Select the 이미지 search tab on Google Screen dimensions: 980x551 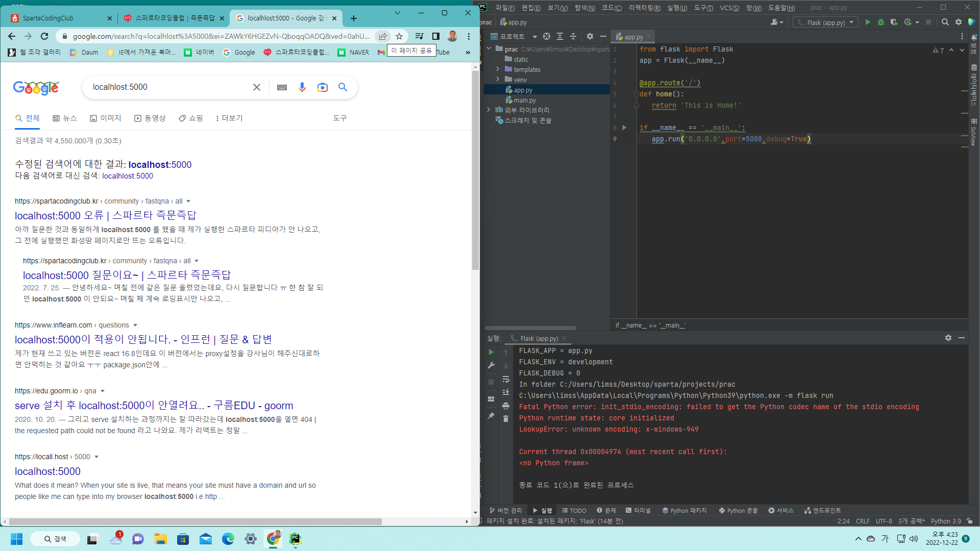[x=106, y=118]
